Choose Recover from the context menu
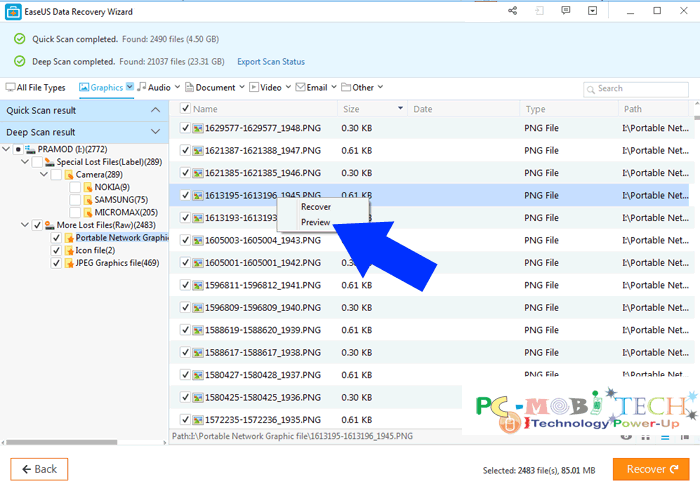 point(316,207)
